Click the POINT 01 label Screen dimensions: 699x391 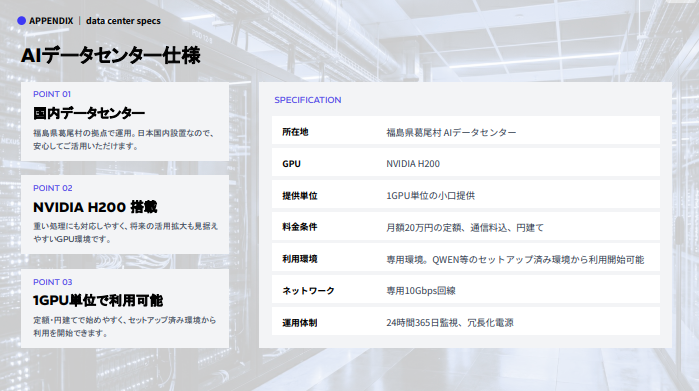tap(52, 94)
